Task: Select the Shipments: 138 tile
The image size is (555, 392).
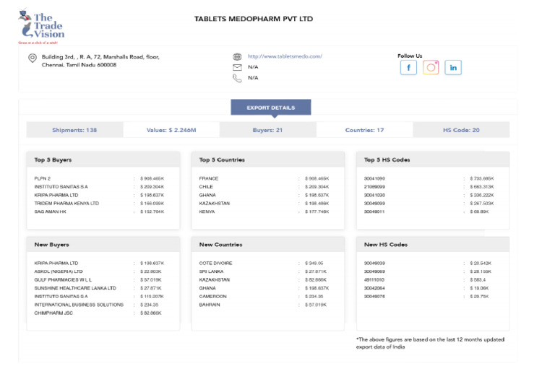Action: (x=74, y=130)
